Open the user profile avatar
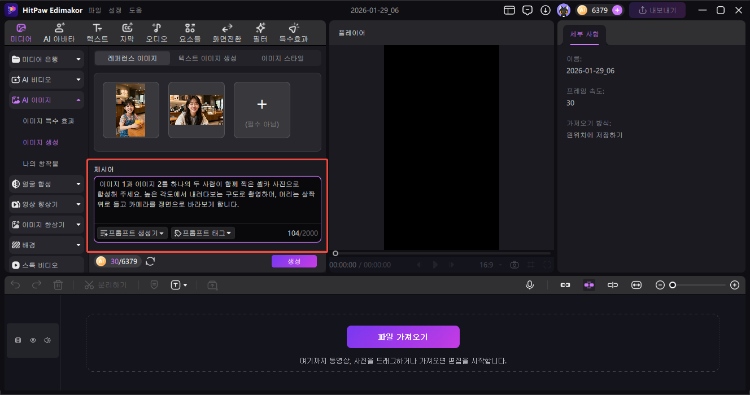This screenshot has width=750, height=395. 563,10
